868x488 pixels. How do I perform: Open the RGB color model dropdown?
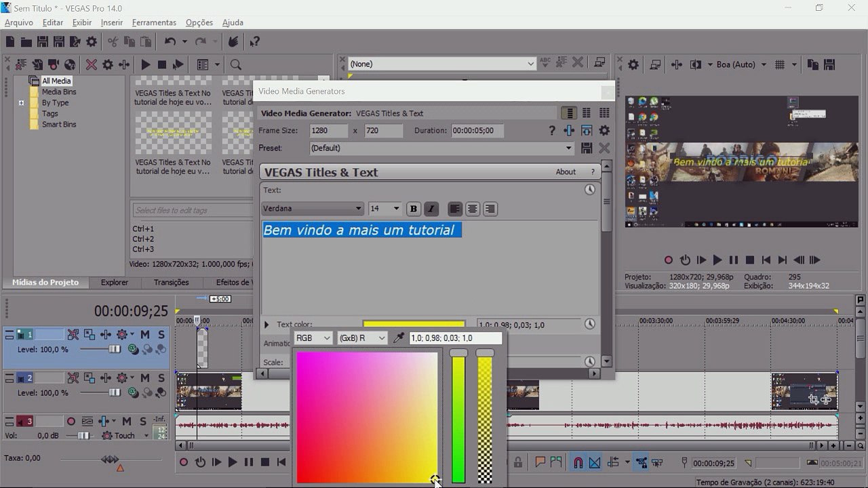click(313, 338)
